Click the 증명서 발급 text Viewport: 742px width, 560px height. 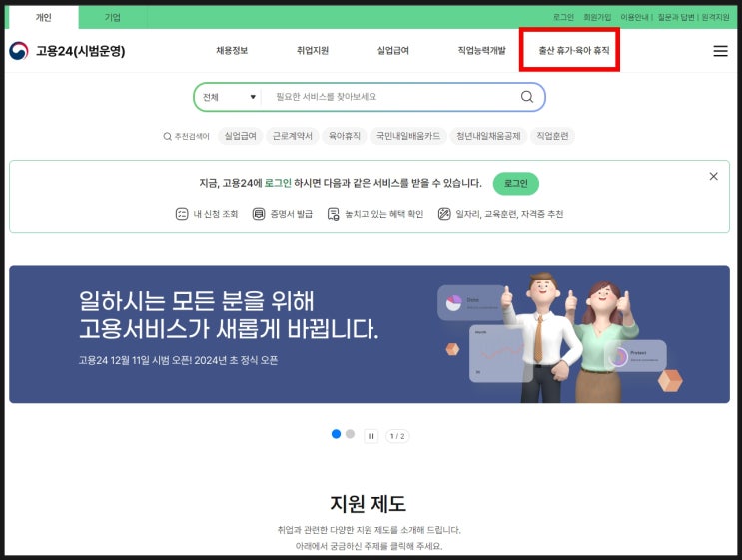coord(291,214)
